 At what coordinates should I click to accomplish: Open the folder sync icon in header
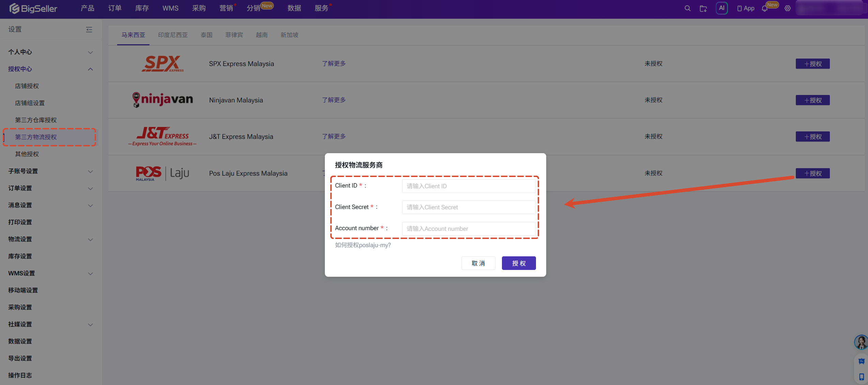coord(703,9)
